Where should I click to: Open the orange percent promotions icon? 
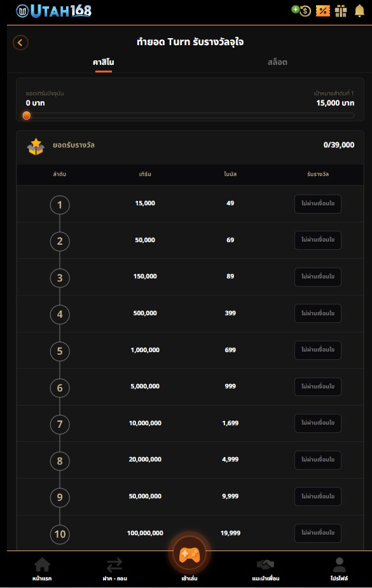323,11
